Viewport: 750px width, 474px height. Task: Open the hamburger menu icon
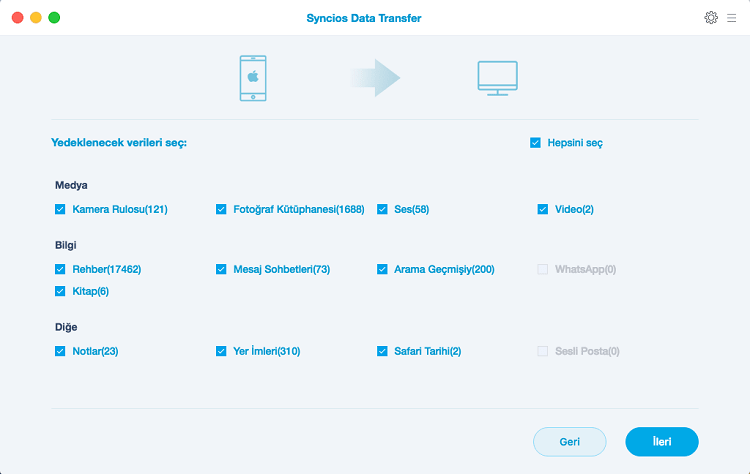coord(731,18)
